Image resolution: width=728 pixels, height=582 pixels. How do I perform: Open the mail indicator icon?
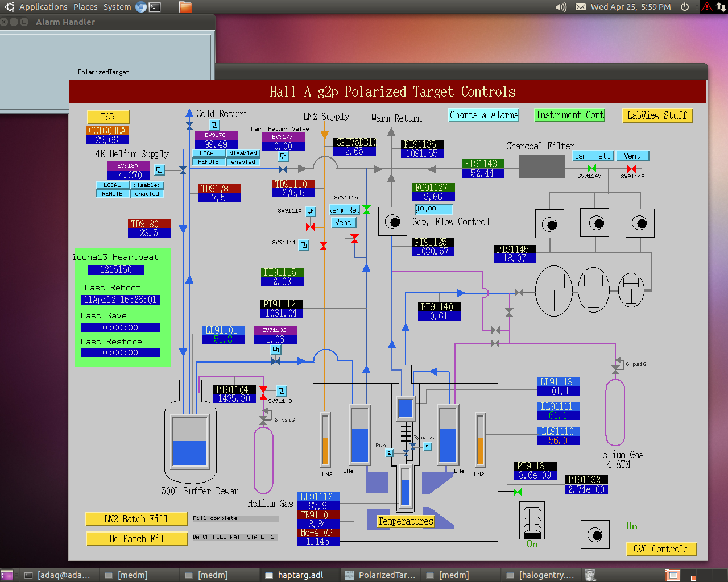(x=581, y=7)
